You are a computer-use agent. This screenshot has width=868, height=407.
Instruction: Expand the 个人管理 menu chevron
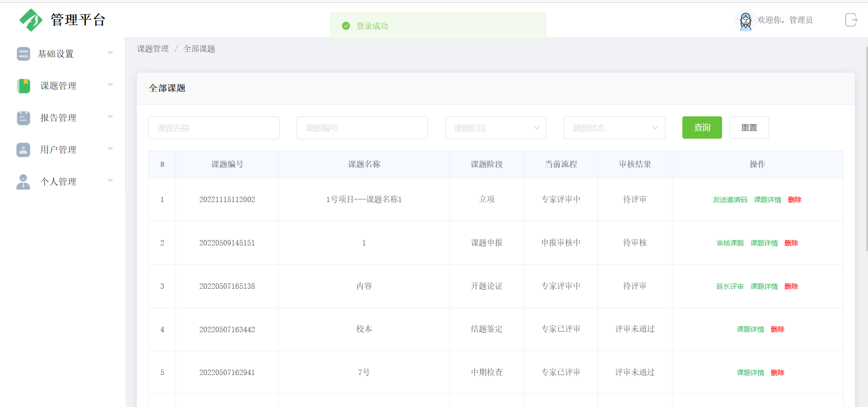(x=110, y=180)
